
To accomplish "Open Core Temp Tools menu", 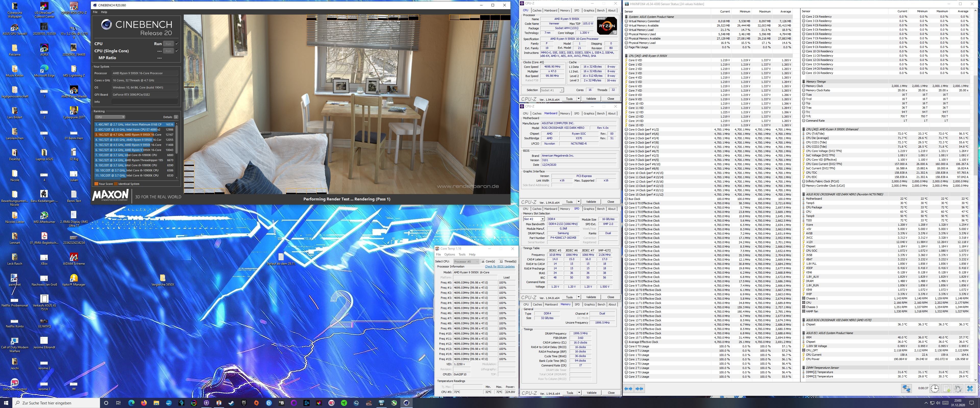I will [x=462, y=254].
